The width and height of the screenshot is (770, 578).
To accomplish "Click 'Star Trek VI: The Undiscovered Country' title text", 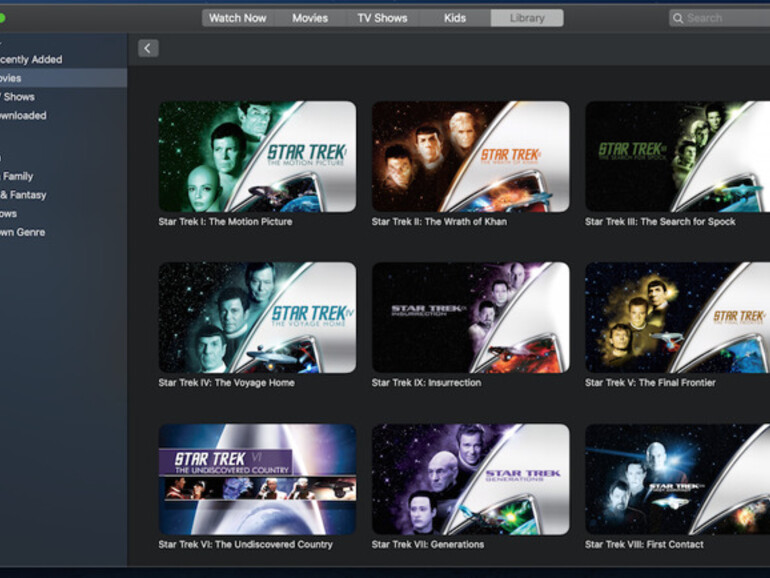I will pos(246,544).
